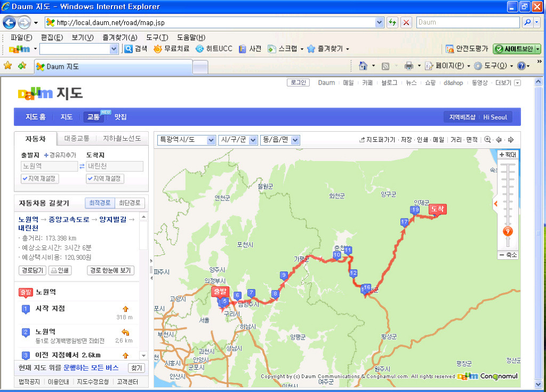
Task: Zoom out with the –축소 button
Action: pyautogui.click(x=508, y=255)
